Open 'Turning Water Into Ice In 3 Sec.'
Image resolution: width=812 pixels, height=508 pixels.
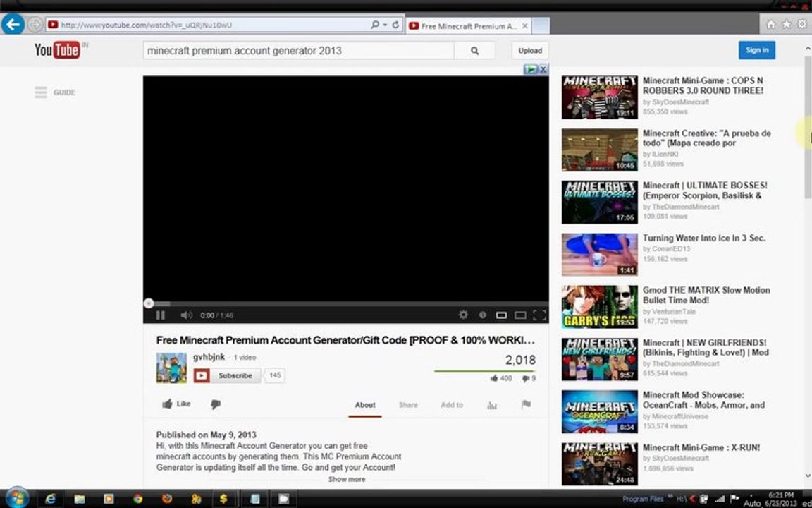click(703, 238)
